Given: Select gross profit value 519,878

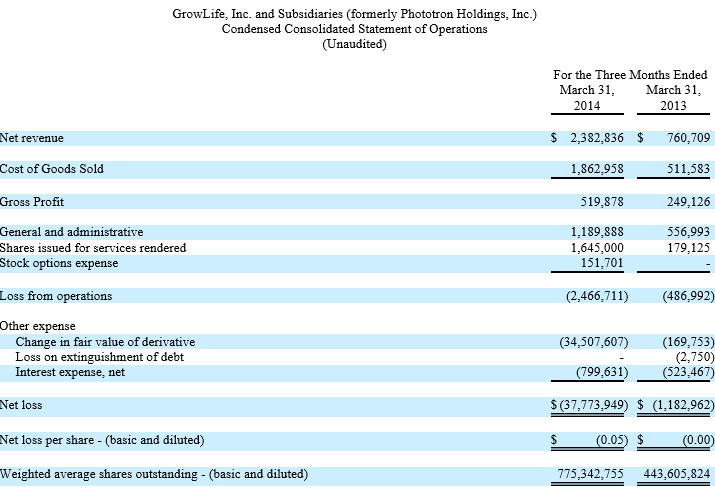Looking at the screenshot, I should click(x=602, y=202).
